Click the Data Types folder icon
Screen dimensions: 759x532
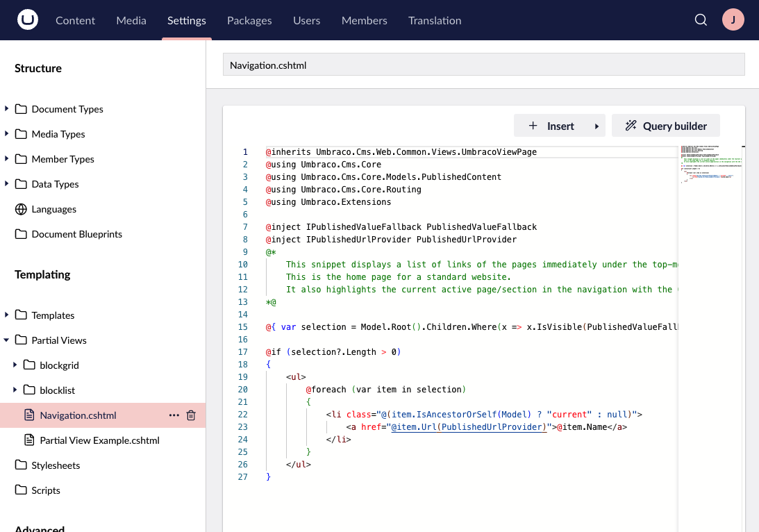[x=21, y=184]
